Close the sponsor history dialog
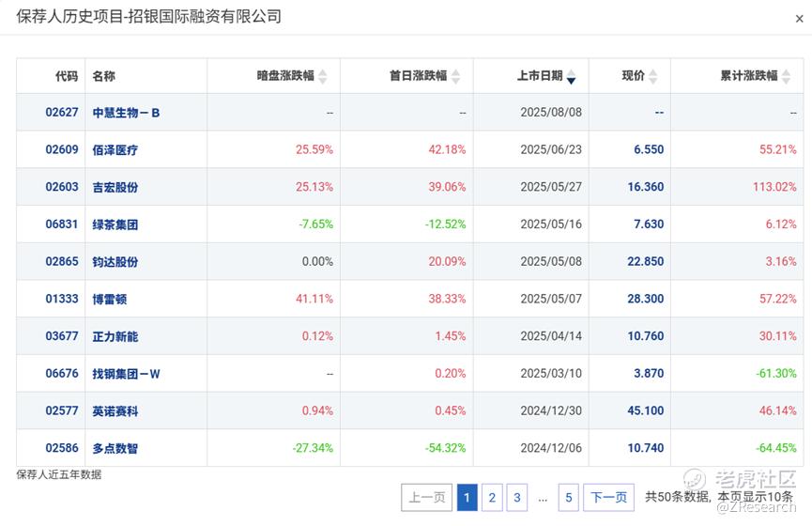Screen dimensions: 812x526 pyautogui.click(x=799, y=19)
